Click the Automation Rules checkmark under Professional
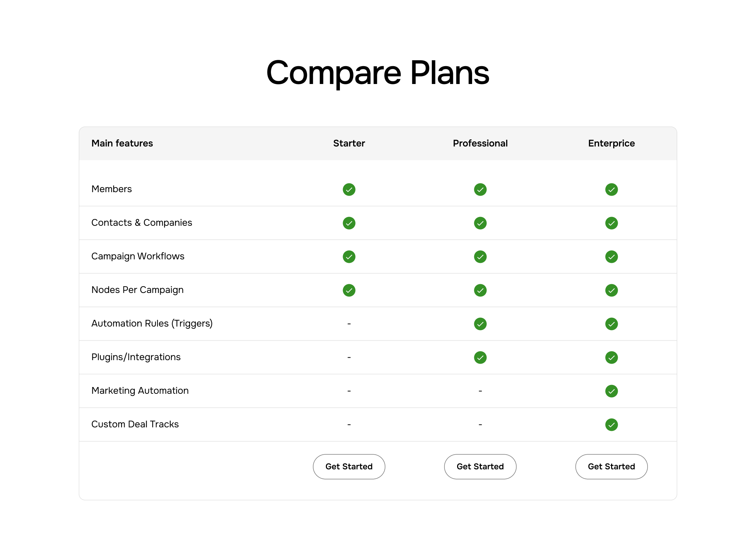 [x=480, y=324]
